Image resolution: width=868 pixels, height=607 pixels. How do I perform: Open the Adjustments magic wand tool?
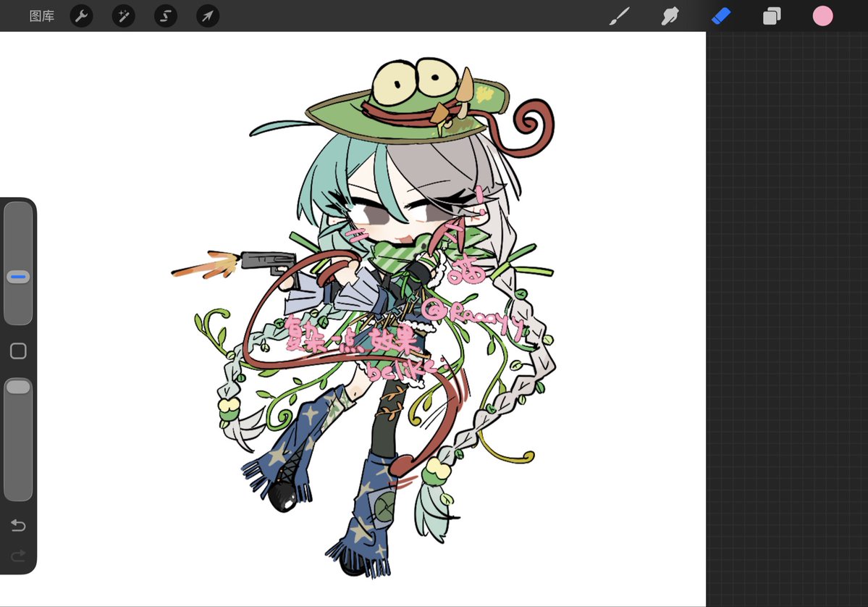pyautogui.click(x=123, y=15)
